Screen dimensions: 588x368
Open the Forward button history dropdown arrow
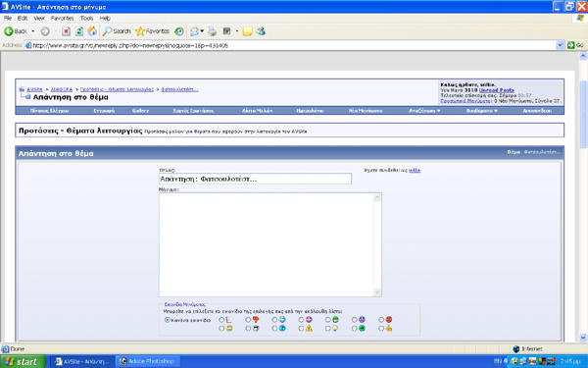tap(55, 31)
